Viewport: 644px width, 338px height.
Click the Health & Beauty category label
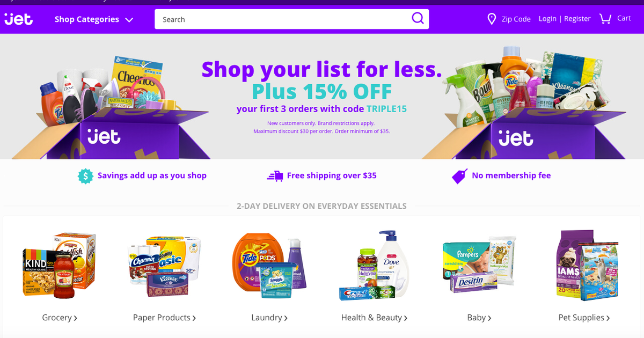click(x=374, y=318)
